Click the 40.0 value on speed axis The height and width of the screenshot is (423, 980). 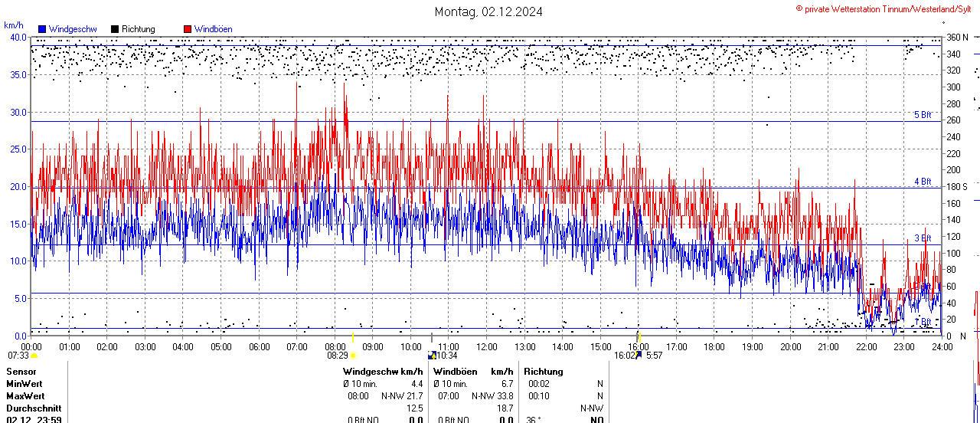(x=18, y=37)
